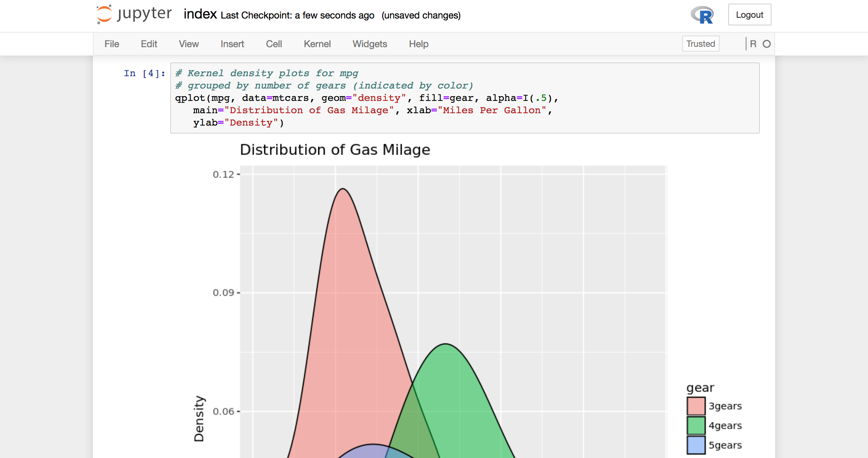This screenshot has width=868, height=458.
Task: Click the Distribution of Gas Milage plot title
Action: click(x=335, y=150)
